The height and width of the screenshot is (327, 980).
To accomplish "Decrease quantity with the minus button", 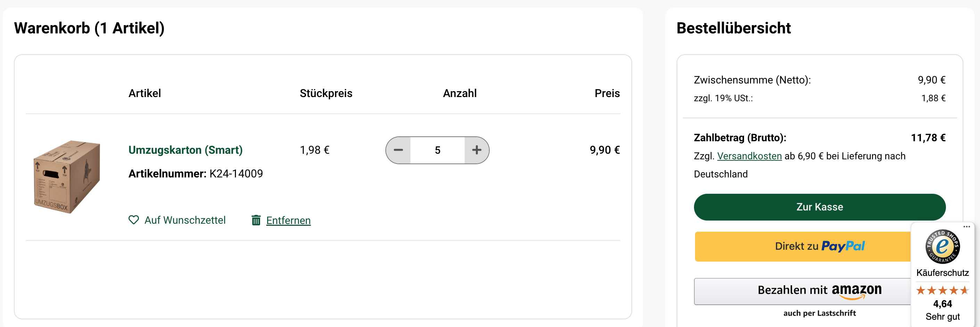I will 398,150.
